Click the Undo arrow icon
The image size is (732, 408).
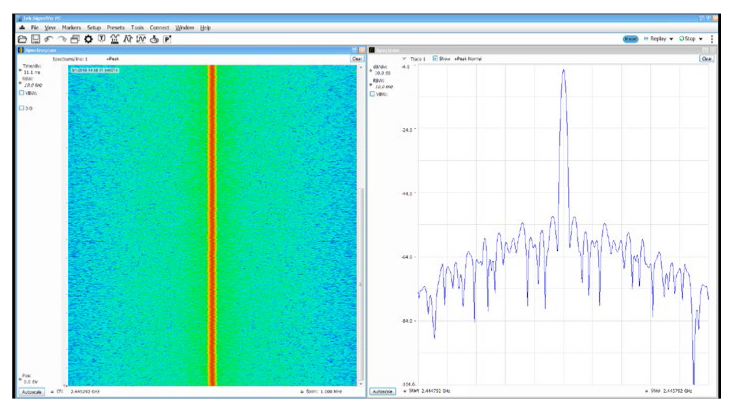coord(48,38)
